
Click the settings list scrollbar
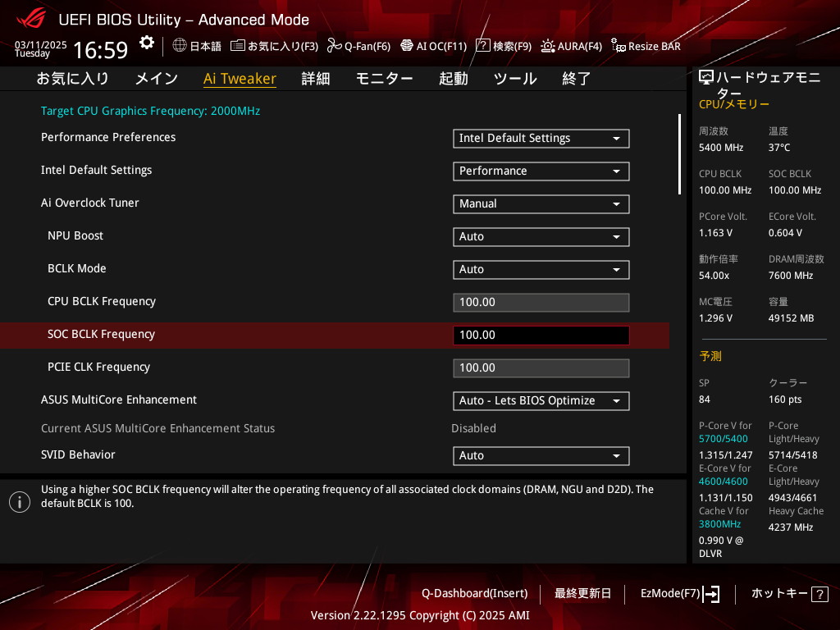coord(679,154)
